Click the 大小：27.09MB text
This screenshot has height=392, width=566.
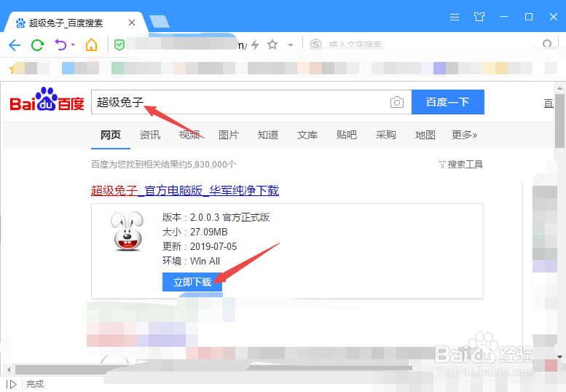coord(195,232)
